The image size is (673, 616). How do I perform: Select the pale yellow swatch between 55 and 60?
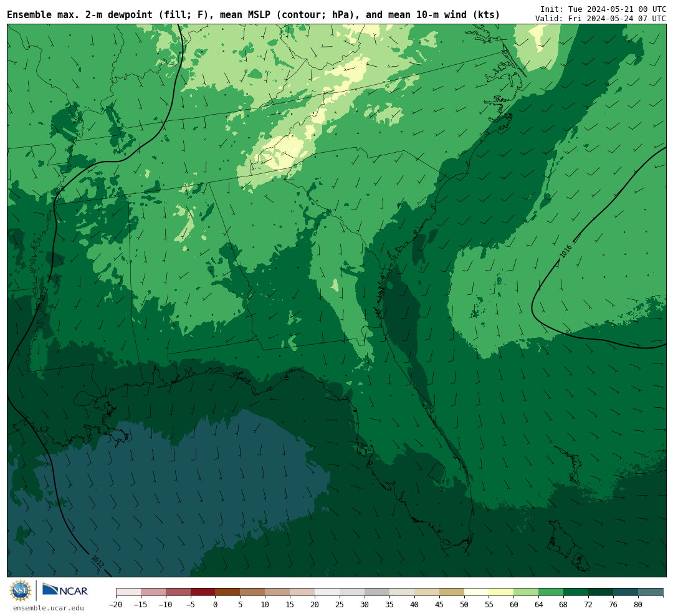(x=501, y=592)
